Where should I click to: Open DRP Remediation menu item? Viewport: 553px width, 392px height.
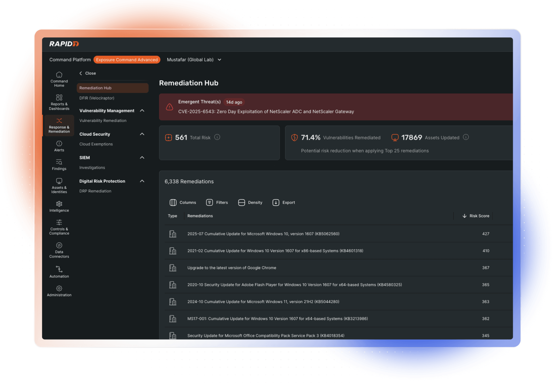(95, 191)
